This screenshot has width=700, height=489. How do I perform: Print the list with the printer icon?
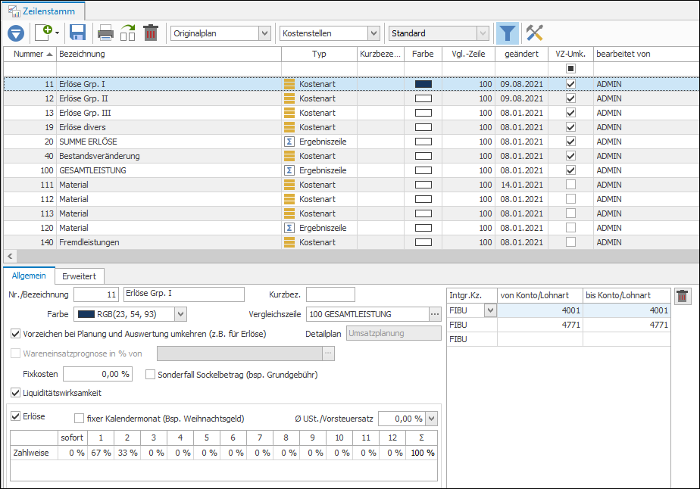coord(105,33)
